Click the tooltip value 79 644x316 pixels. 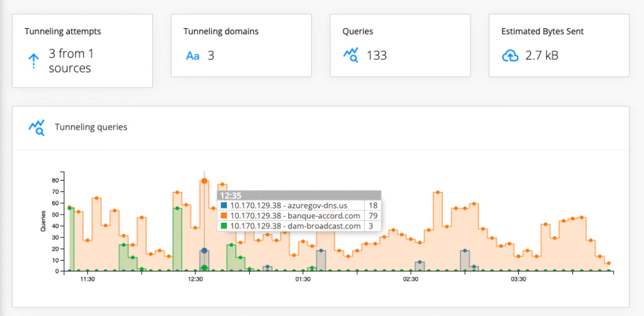[374, 216]
